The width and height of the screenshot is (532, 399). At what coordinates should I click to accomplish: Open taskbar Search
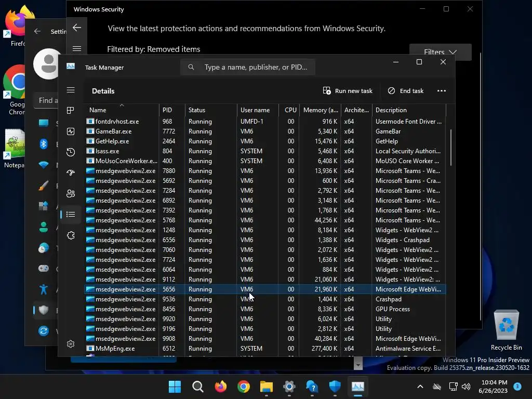[x=198, y=387]
